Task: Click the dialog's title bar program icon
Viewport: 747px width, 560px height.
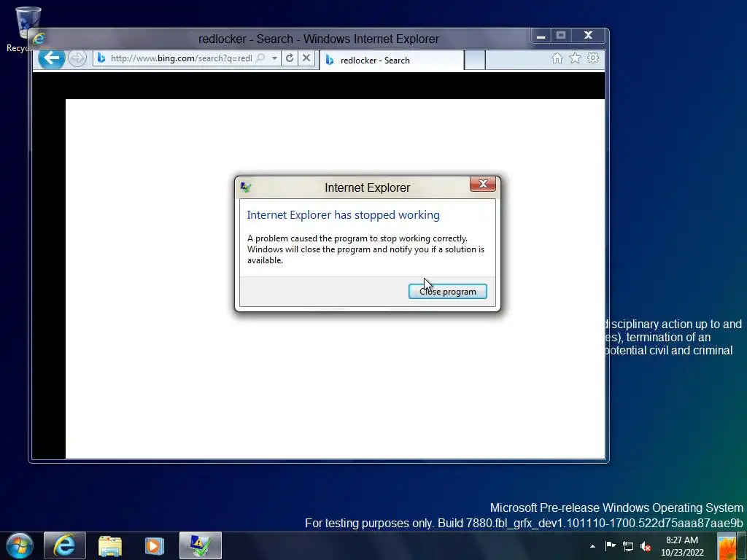Action: (x=246, y=187)
